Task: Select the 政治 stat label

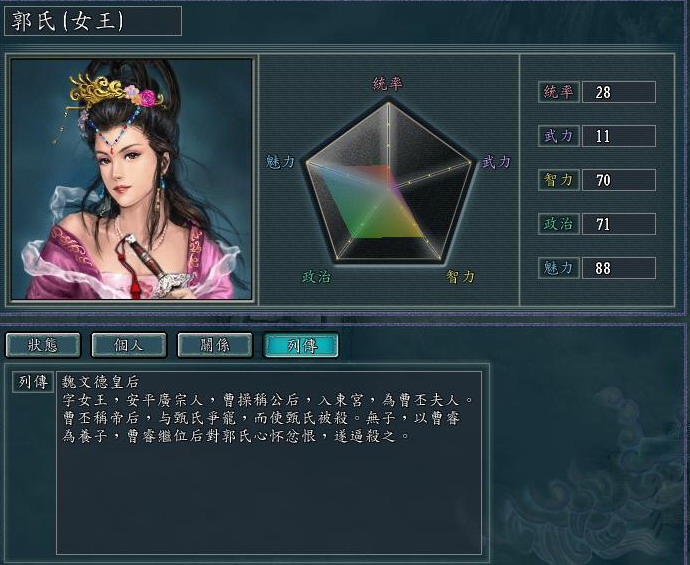Action: (x=558, y=224)
